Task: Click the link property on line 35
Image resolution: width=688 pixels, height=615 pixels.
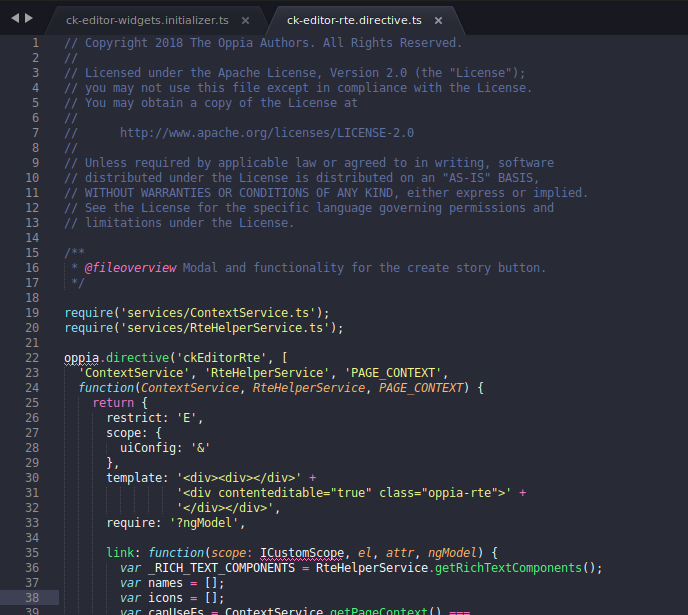Action: [x=120, y=553]
